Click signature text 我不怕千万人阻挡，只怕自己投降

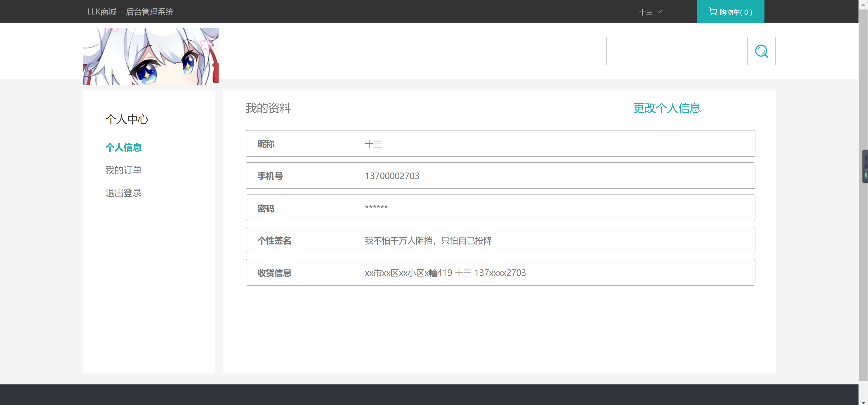point(428,240)
